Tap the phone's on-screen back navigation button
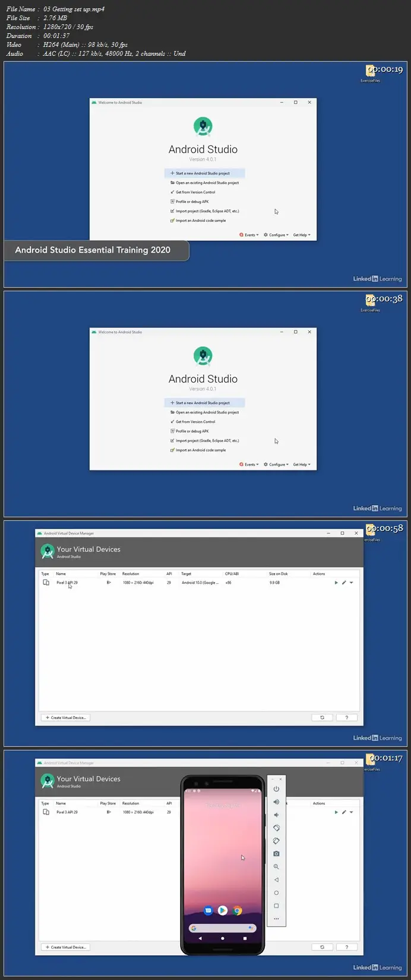 point(200,938)
